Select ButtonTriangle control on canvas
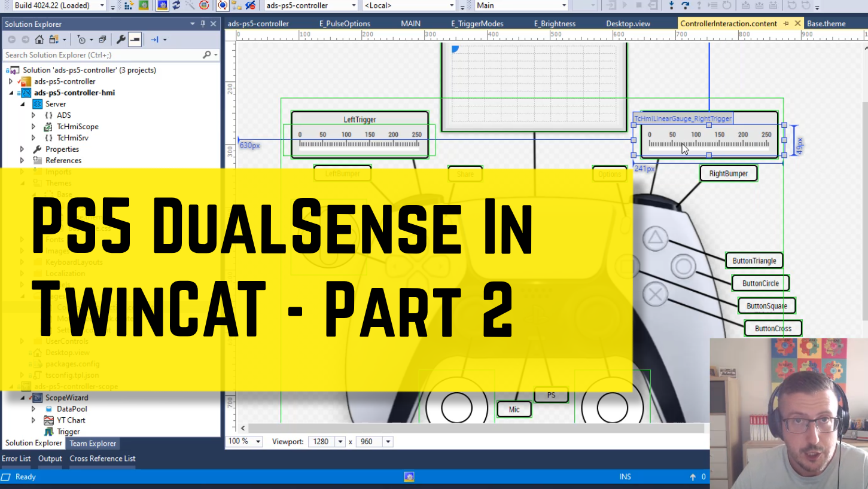The image size is (868, 489). pyautogui.click(x=754, y=261)
